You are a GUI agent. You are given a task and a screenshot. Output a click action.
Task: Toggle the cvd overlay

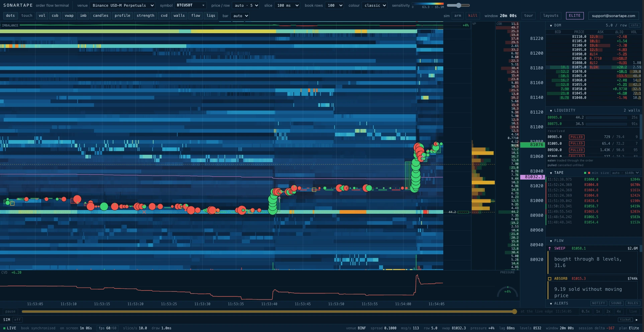(x=164, y=16)
